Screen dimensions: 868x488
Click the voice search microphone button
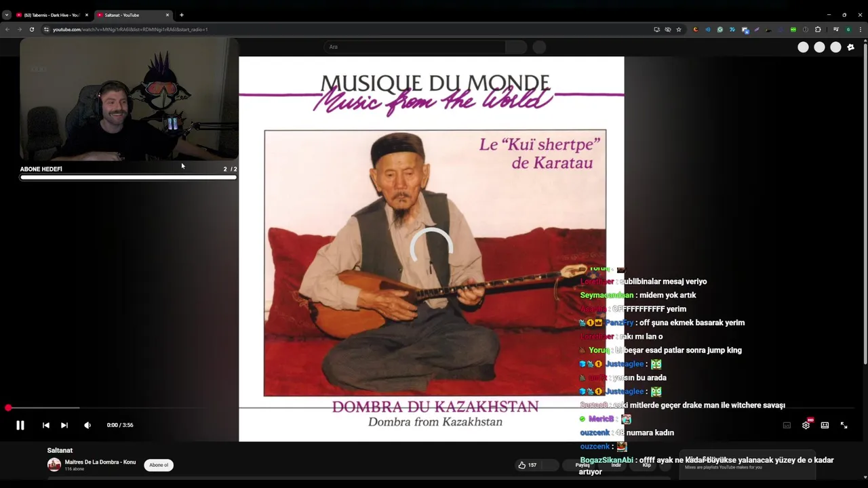click(x=539, y=47)
